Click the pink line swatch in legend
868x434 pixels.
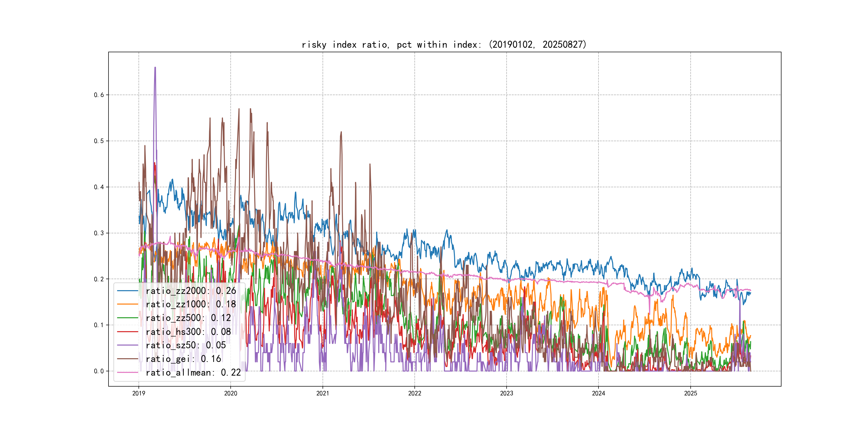pos(128,373)
